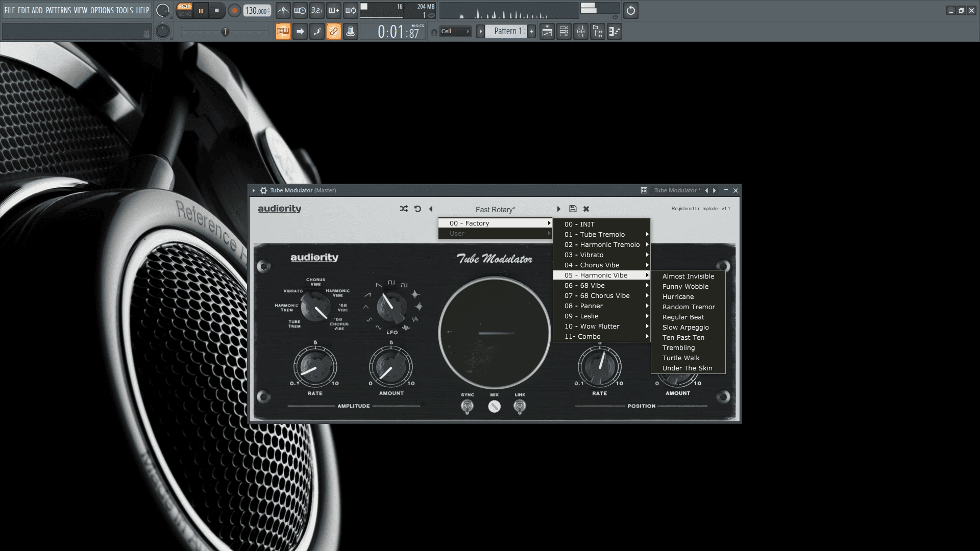
Task: Select the next preset in plugin title bar
Action: pos(715,190)
